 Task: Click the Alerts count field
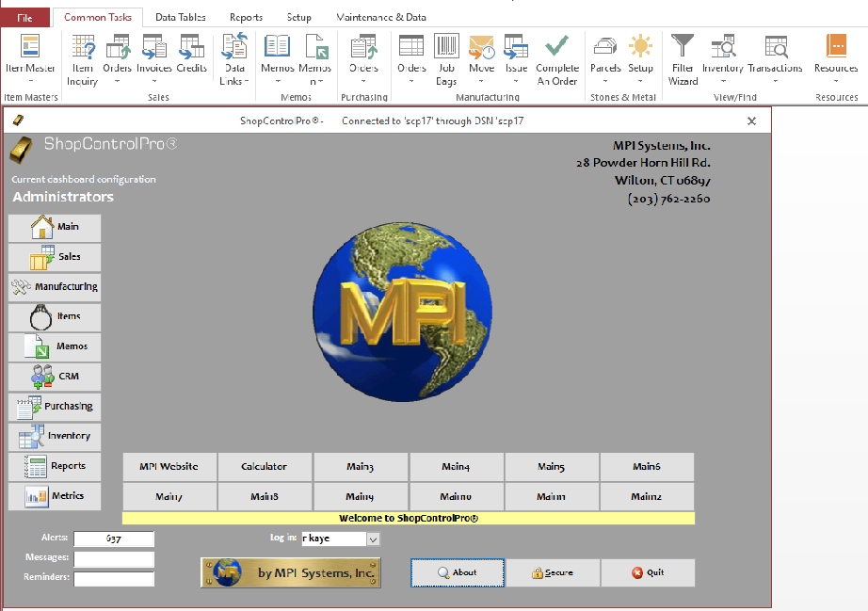pos(114,539)
